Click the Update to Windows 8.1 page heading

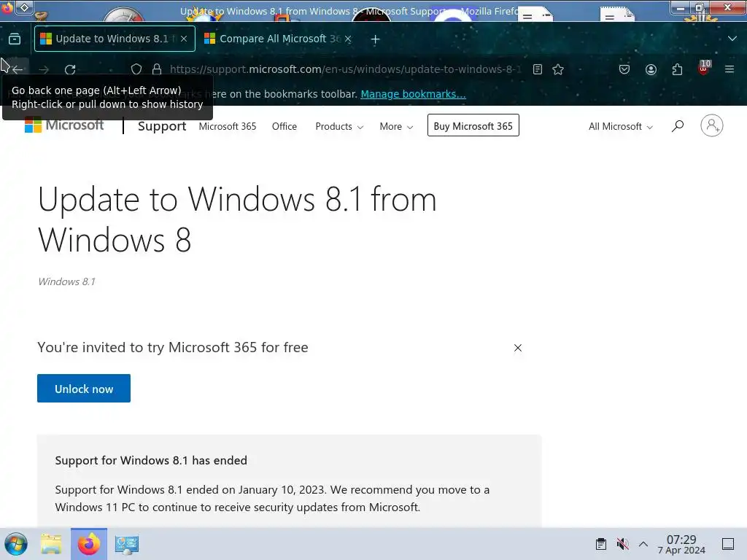(x=237, y=219)
